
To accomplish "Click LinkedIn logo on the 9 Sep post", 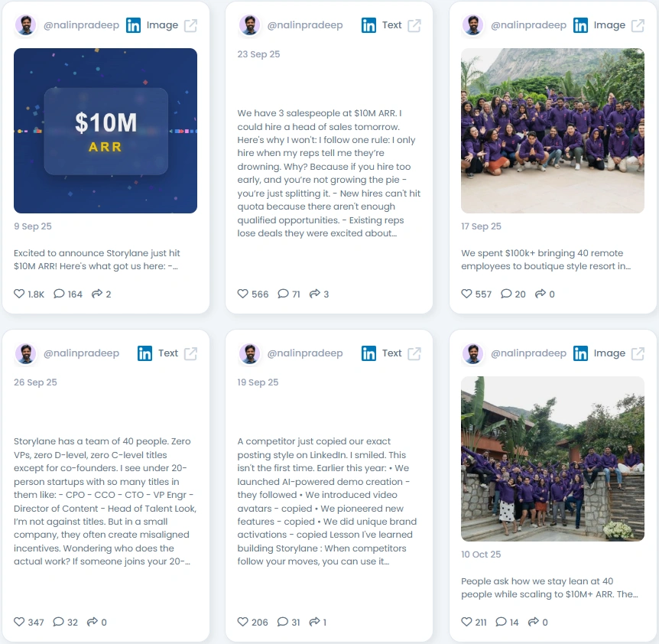I will tap(133, 26).
